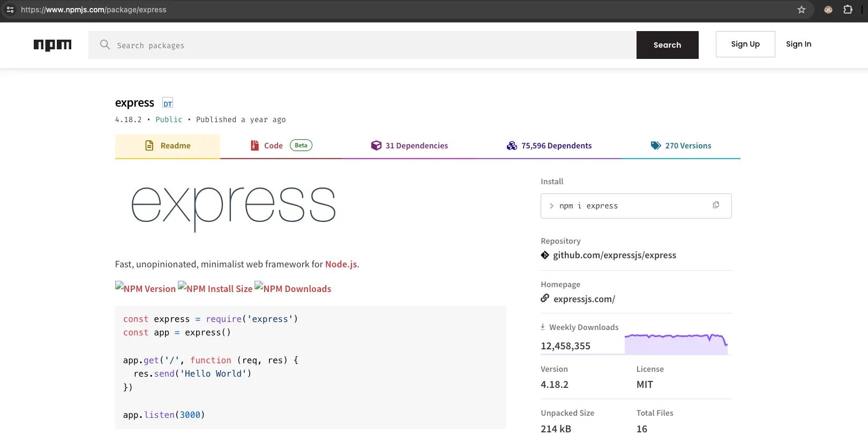868x442 pixels.
Task: Visit the expressjs.com homepage link
Action: pyautogui.click(x=584, y=299)
